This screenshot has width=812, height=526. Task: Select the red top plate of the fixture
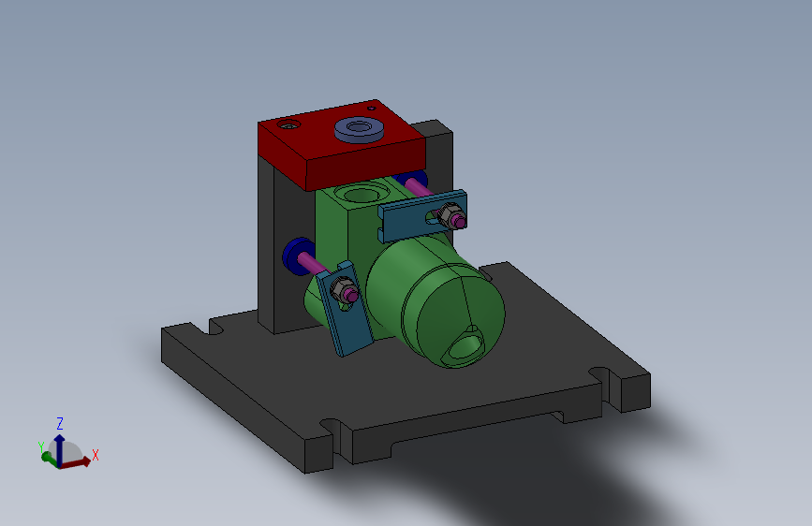[342, 145]
